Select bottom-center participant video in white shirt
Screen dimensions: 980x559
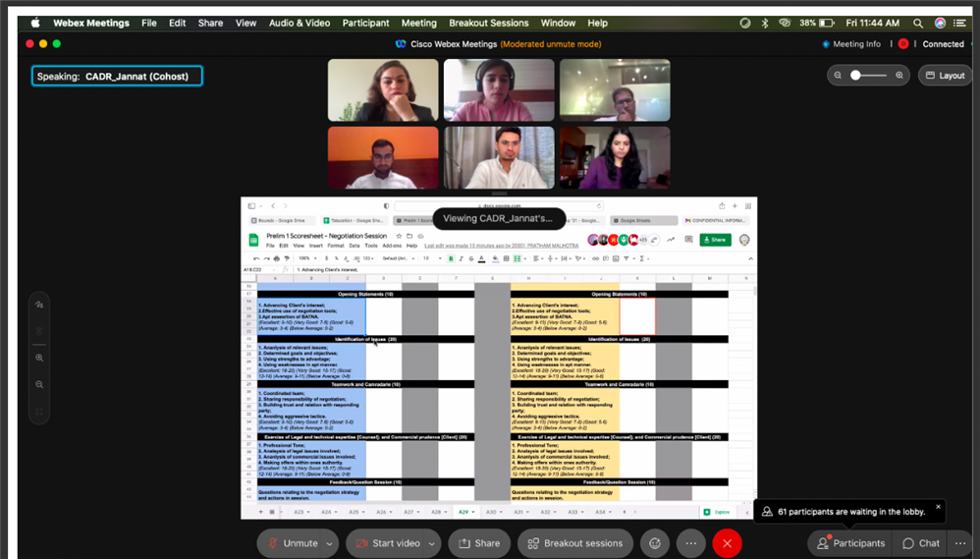tap(499, 157)
